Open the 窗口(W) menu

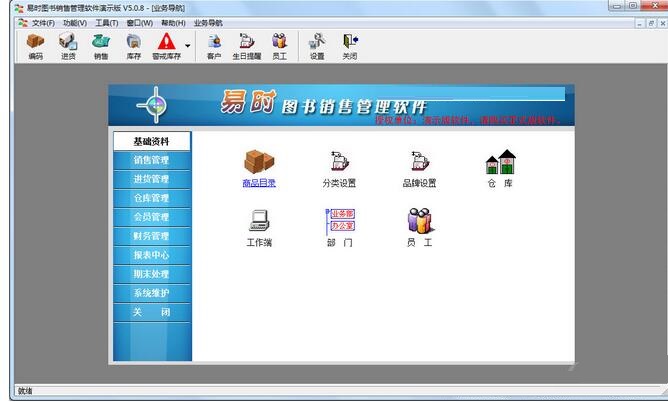pyautogui.click(x=140, y=23)
